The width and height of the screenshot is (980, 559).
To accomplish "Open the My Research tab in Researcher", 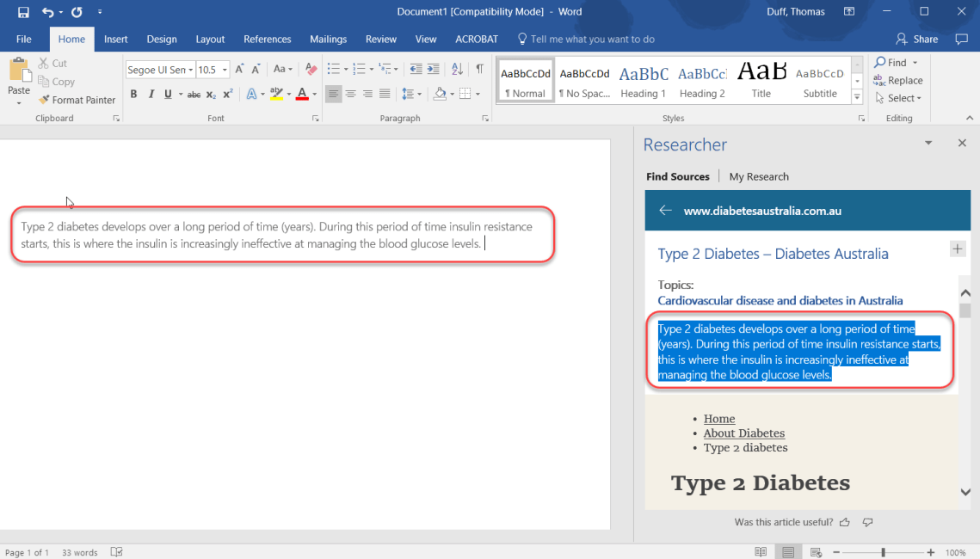I will (758, 176).
